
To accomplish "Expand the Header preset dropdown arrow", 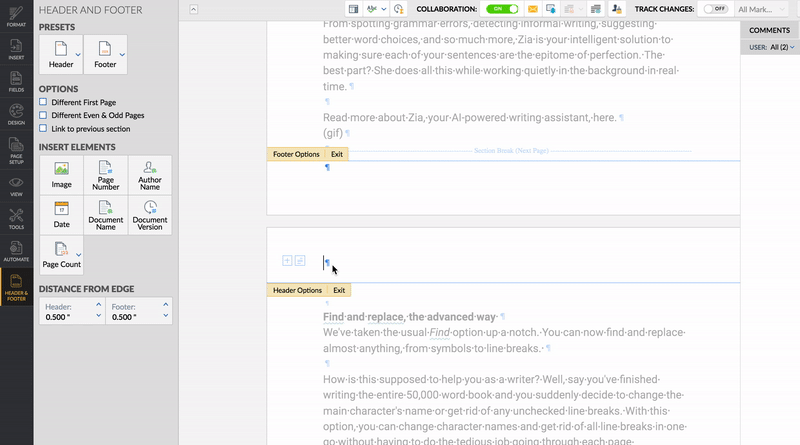I will coord(78,55).
